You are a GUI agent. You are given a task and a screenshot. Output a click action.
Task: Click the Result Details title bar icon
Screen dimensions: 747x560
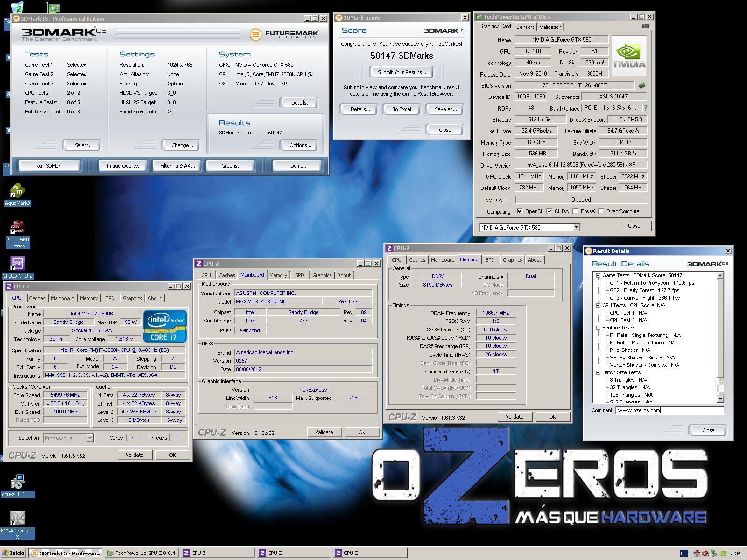click(x=588, y=251)
